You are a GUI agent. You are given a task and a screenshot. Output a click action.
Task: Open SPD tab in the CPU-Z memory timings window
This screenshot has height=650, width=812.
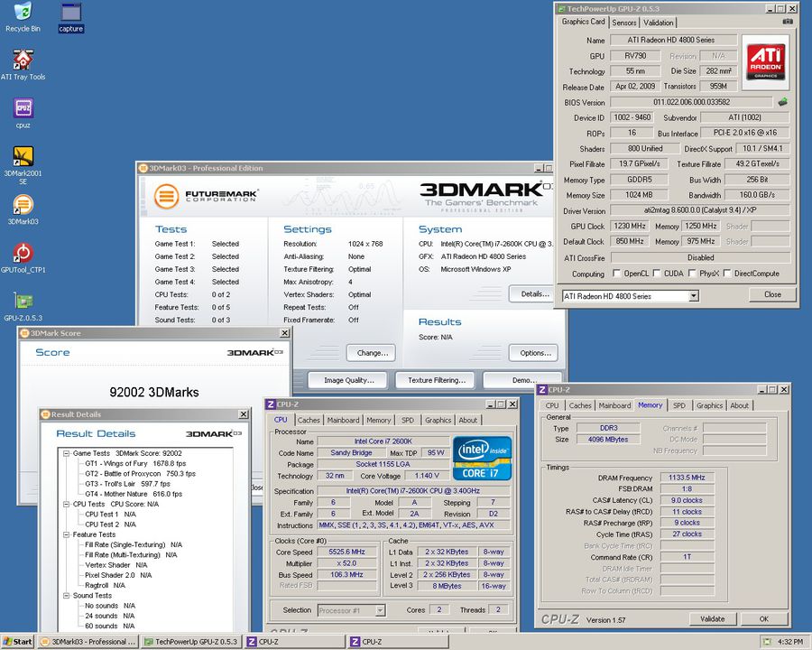679,406
